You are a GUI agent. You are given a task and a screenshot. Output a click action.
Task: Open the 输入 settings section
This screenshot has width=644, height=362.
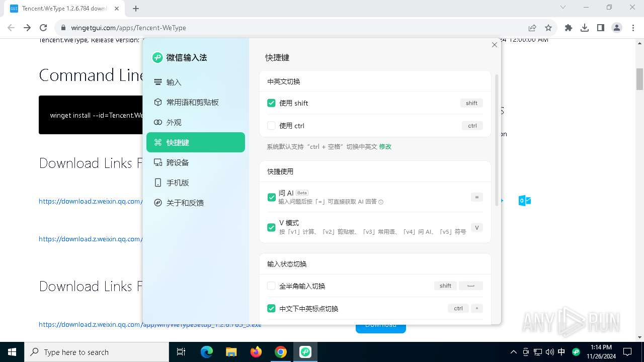(195, 82)
